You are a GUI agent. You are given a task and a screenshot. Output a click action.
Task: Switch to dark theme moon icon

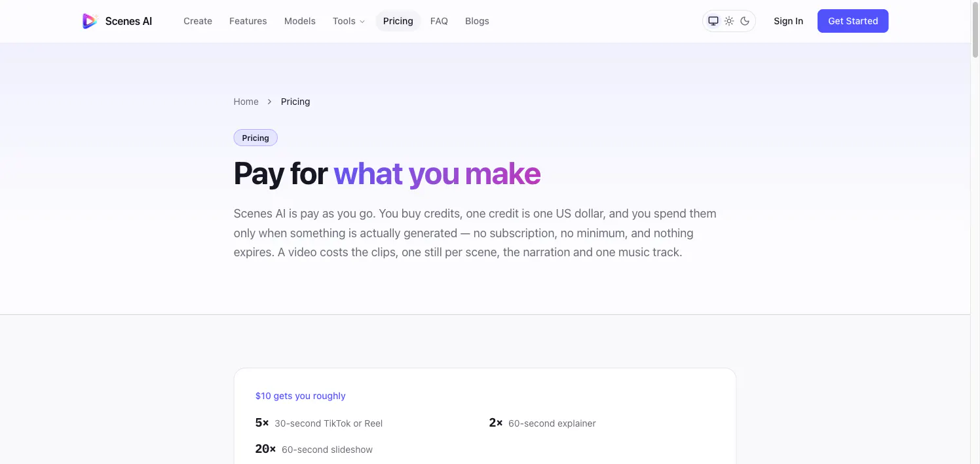point(745,21)
